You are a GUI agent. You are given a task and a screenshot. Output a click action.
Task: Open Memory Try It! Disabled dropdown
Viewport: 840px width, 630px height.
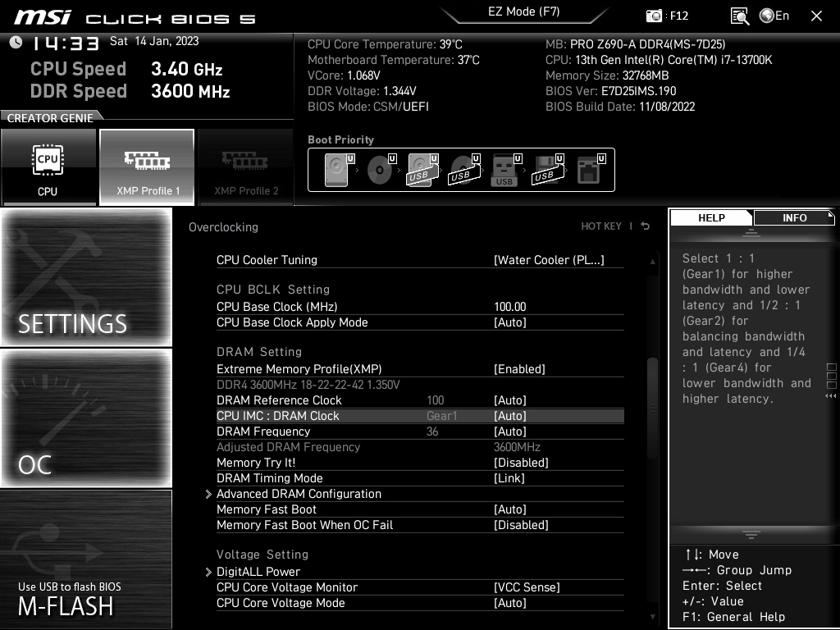click(521, 463)
